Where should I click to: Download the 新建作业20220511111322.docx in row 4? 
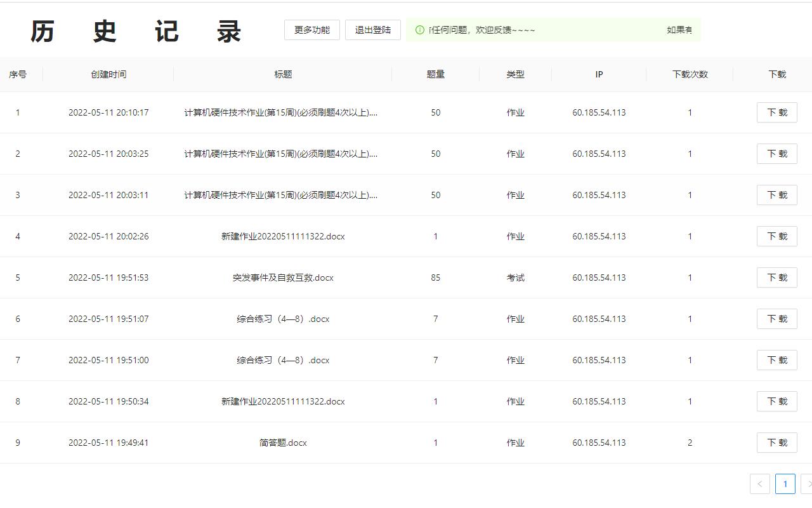(776, 236)
